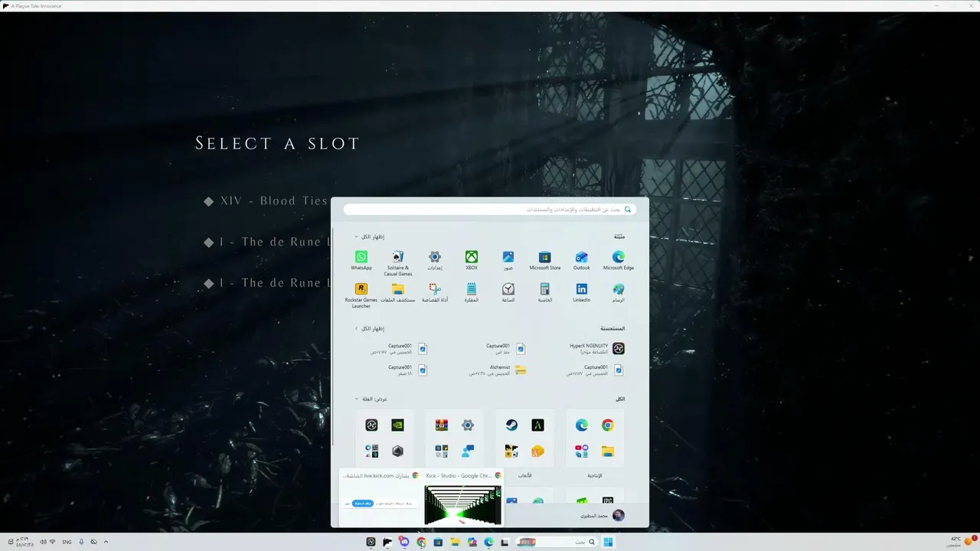Image resolution: width=980 pixels, height=551 pixels.
Task: Open NVIDIA app in category grid
Action: pos(397,425)
